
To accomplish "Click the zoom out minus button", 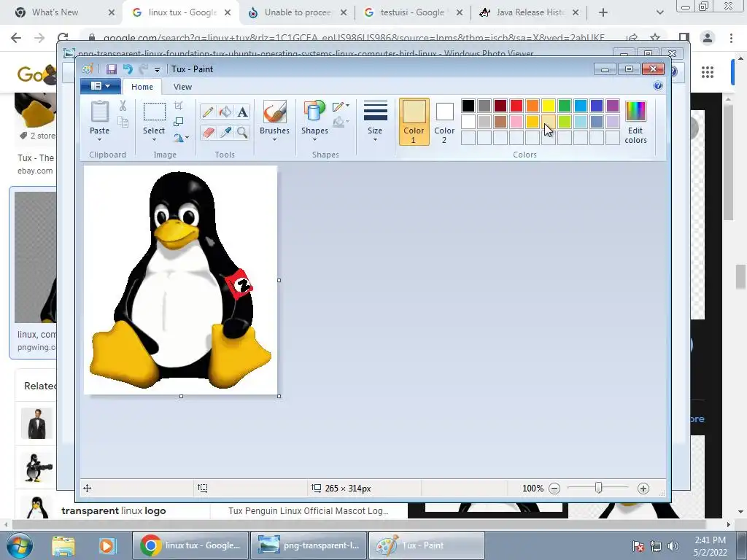I will (x=554, y=489).
